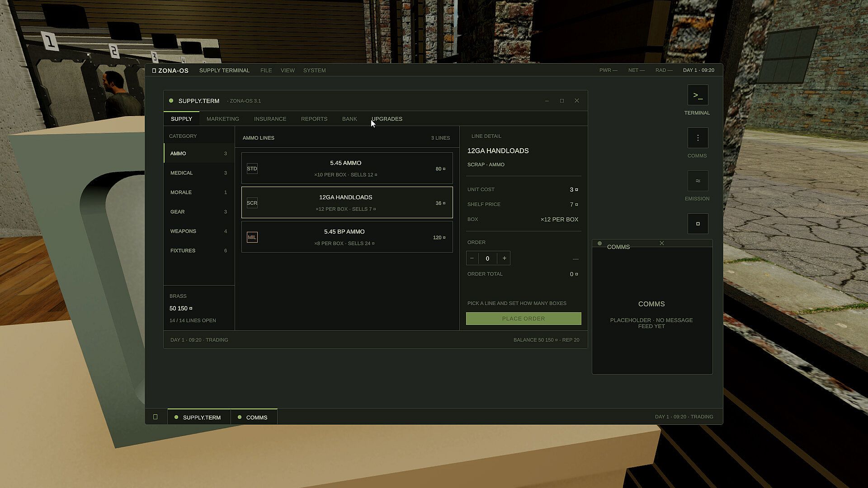This screenshot has height=488, width=868.
Task: Select the Weapons category
Action: [x=199, y=231]
